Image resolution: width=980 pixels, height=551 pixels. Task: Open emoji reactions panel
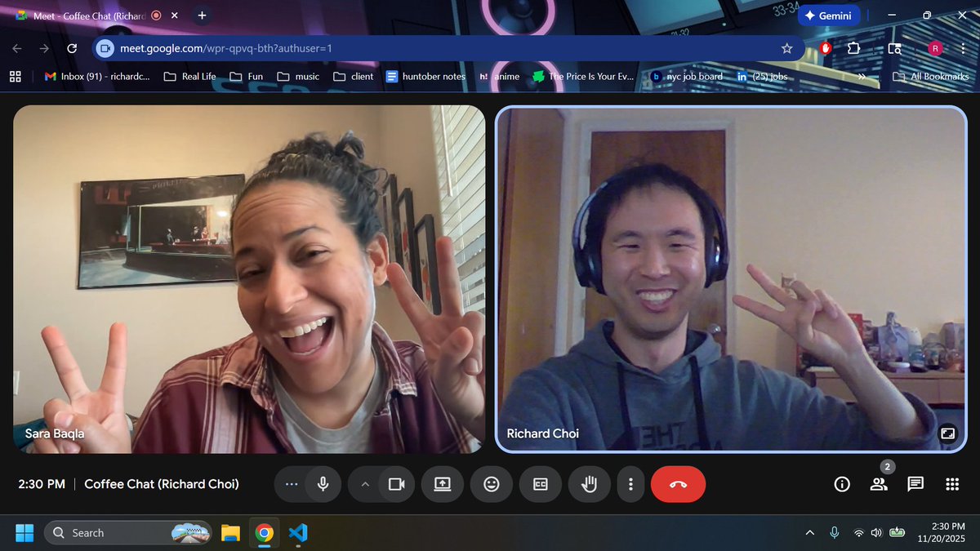(491, 484)
